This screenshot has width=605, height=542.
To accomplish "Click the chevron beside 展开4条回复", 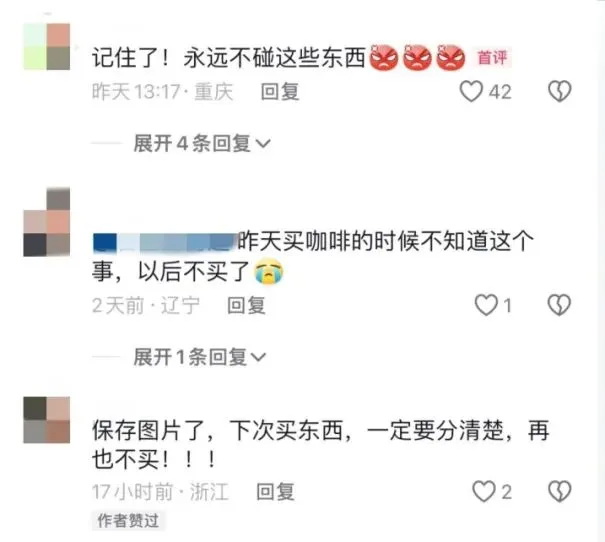I will pyautogui.click(x=263, y=144).
